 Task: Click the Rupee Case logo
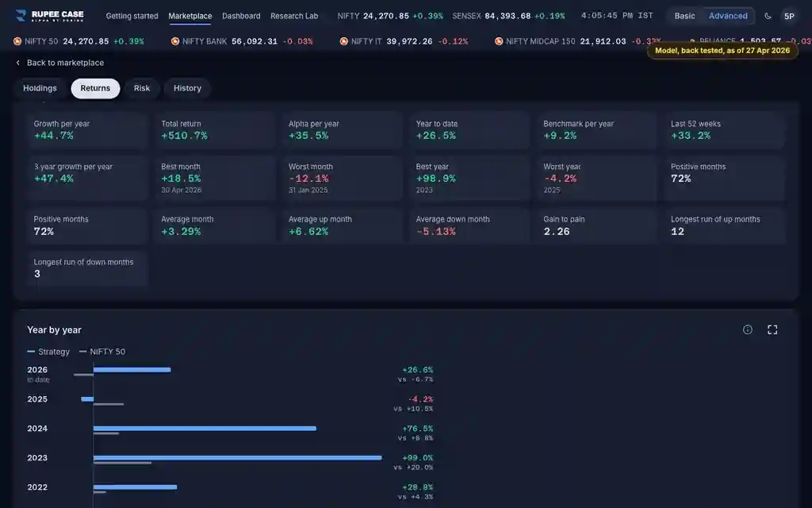(50, 16)
